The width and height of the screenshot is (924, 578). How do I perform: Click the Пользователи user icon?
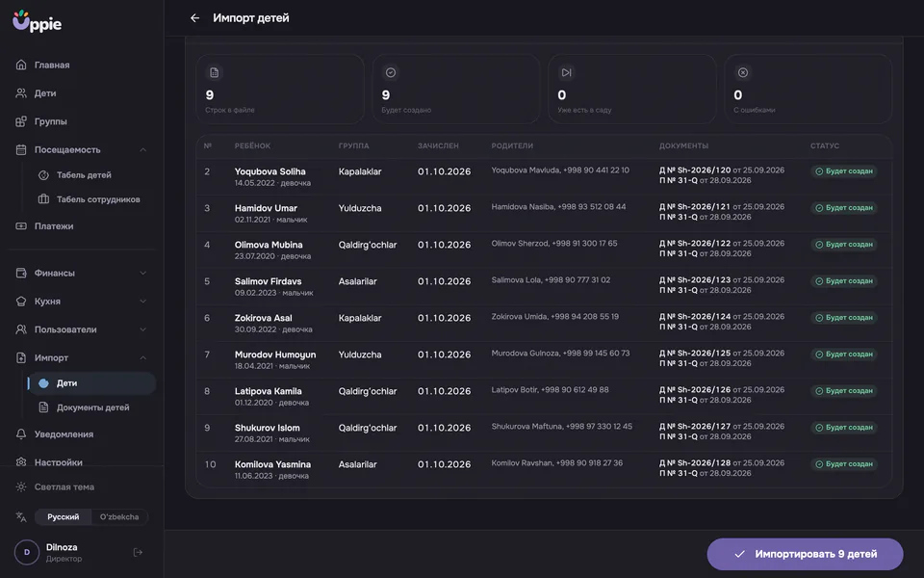[x=21, y=329]
